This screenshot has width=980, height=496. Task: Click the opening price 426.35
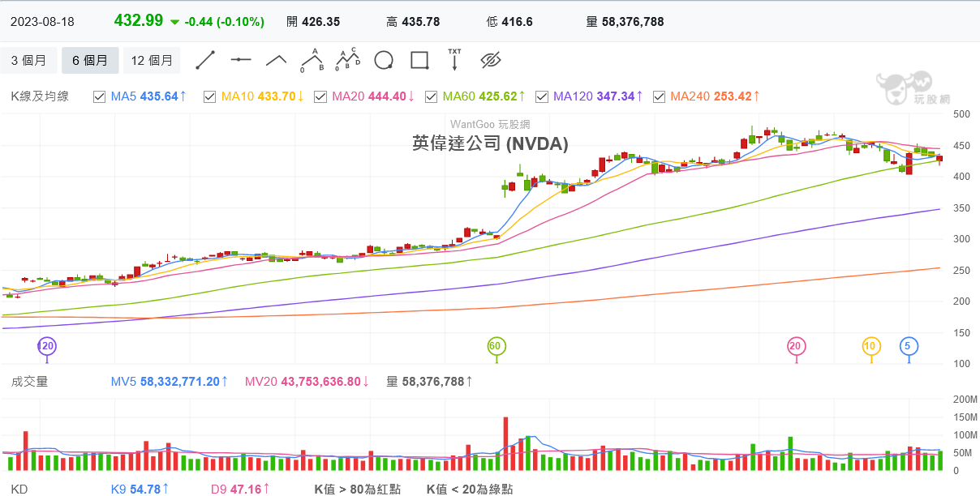pyautogui.click(x=321, y=22)
